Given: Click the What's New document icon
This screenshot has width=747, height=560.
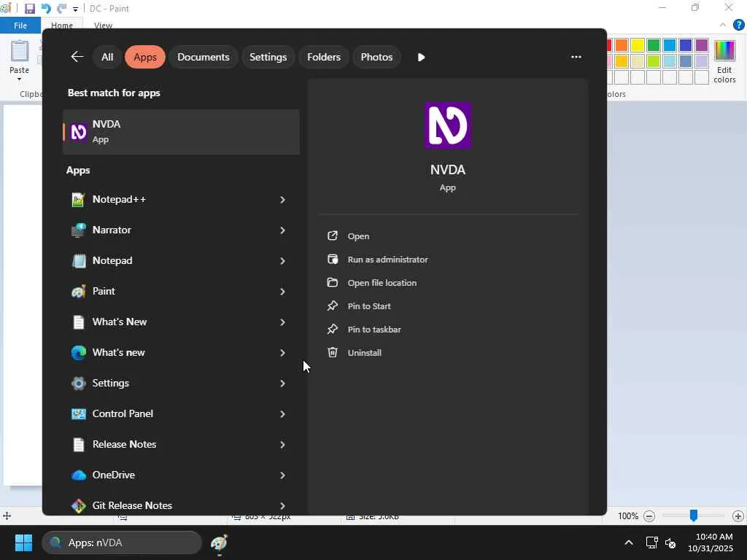Looking at the screenshot, I should pyautogui.click(x=79, y=322).
